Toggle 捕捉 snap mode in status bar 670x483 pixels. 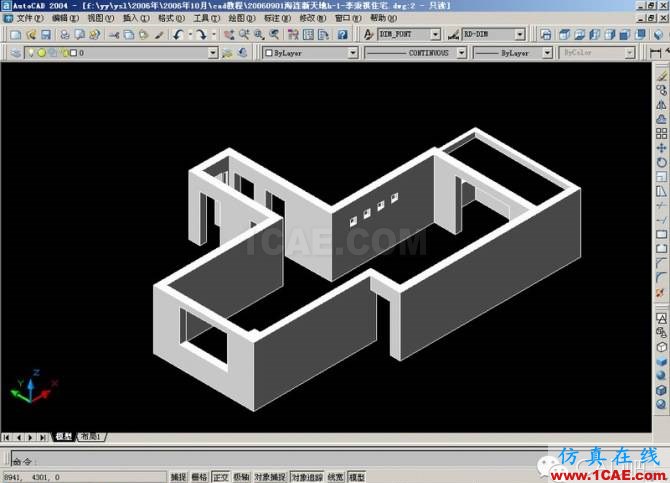(x=178, y=477)
